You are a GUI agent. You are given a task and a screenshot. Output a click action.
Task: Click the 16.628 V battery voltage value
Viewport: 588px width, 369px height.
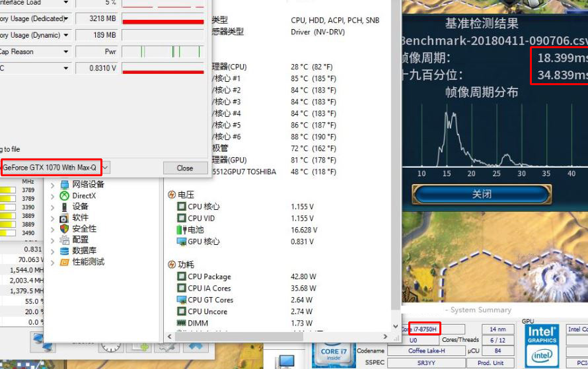304,230
